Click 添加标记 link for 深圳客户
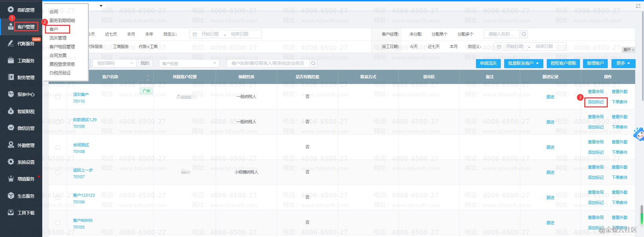This screenshot has height=237, width=644. [596, 102]
